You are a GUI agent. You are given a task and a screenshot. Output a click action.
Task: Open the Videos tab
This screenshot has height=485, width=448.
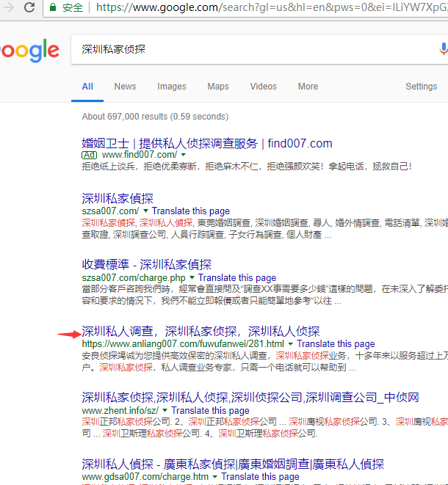(263, 87)
